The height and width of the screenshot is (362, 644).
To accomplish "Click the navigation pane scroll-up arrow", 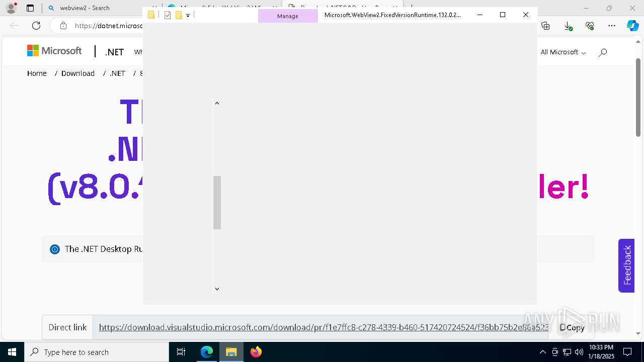I will (217, 103).
